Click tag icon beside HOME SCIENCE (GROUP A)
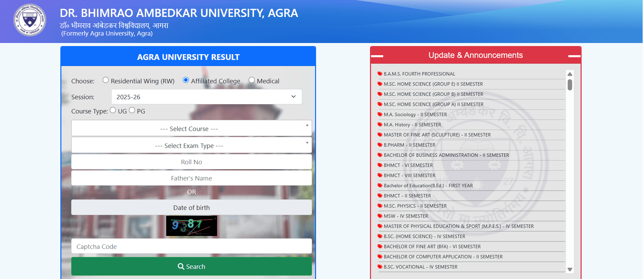Viewport: 644px width, 279px height. [x=380, y=104]
